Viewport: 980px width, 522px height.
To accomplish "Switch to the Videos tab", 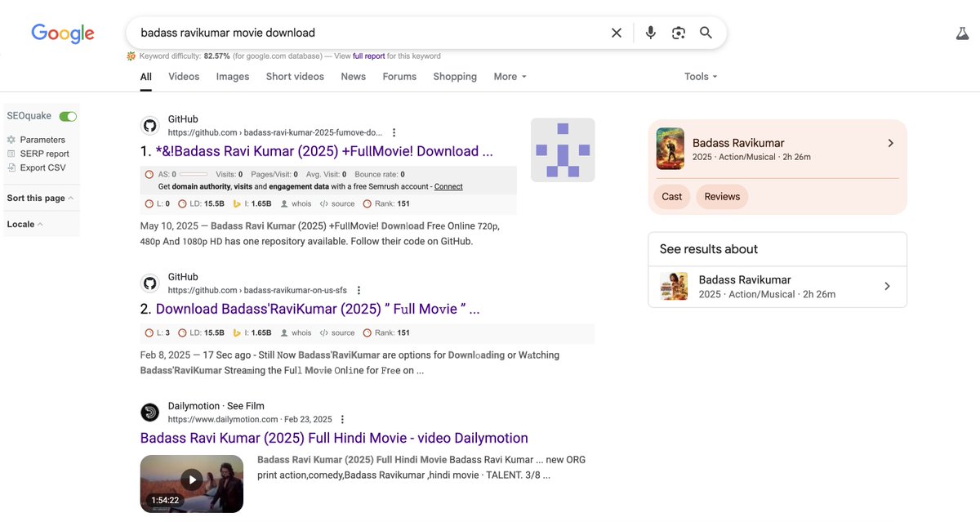I will [x=184, y=77].
